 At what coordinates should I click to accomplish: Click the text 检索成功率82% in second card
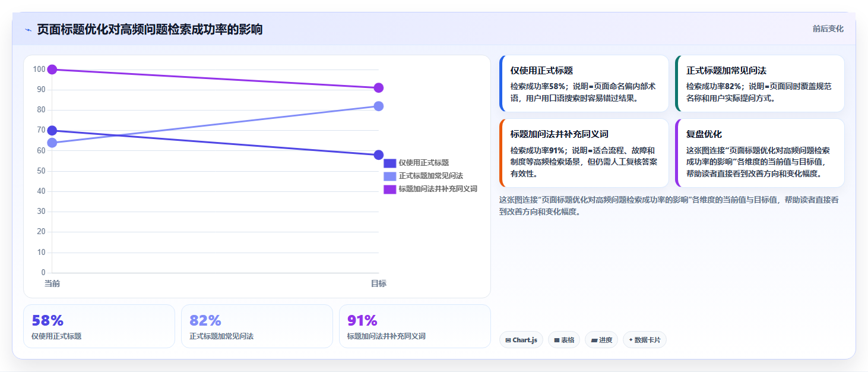click(x=713, y=86)
